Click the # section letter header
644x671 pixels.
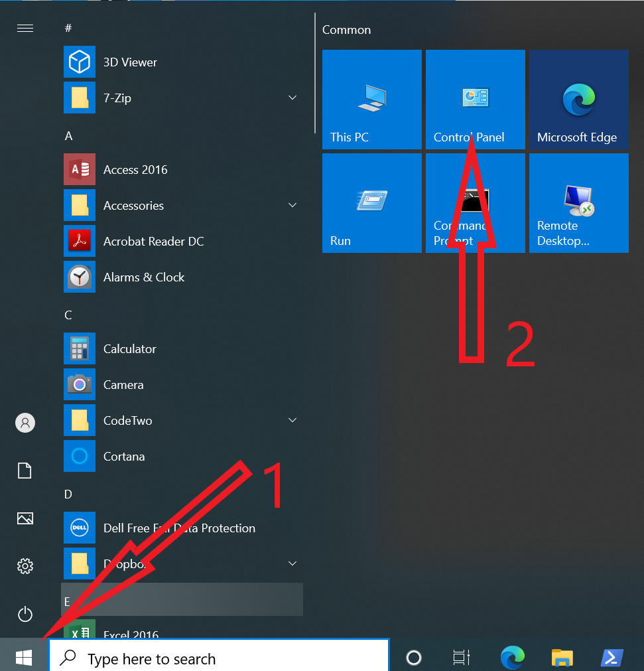coord(68,29)
